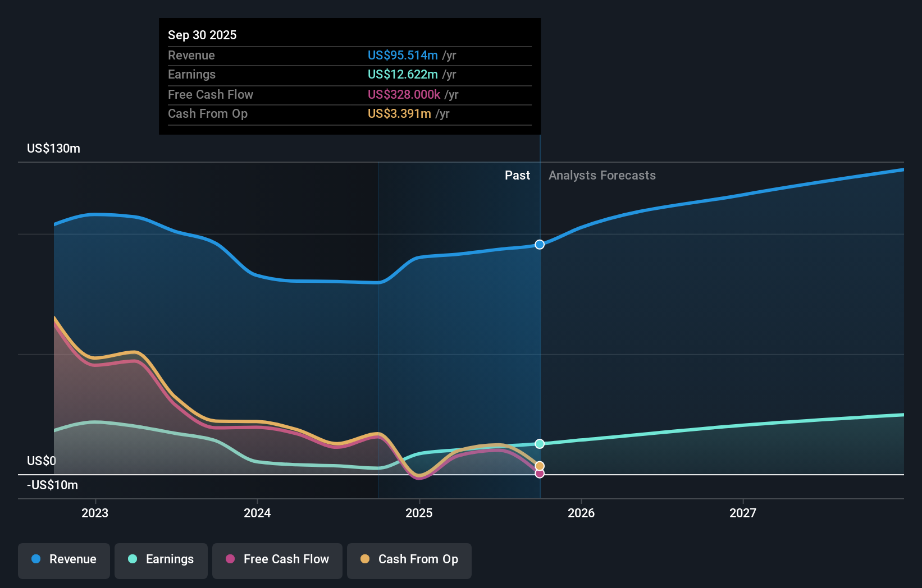Select the 2026 year label on the axis

[x=582, y=512]
